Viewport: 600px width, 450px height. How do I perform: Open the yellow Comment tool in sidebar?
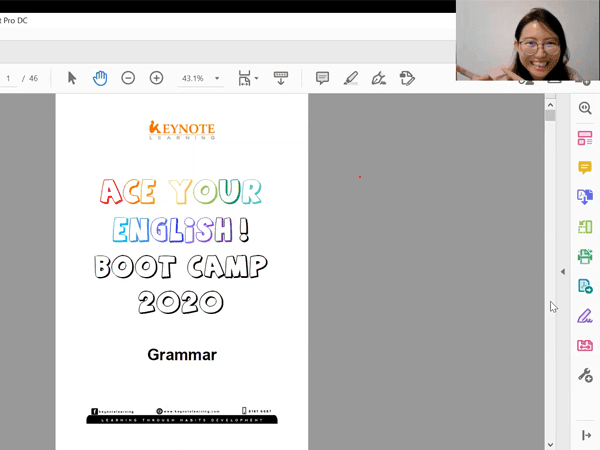pos(585,168)
